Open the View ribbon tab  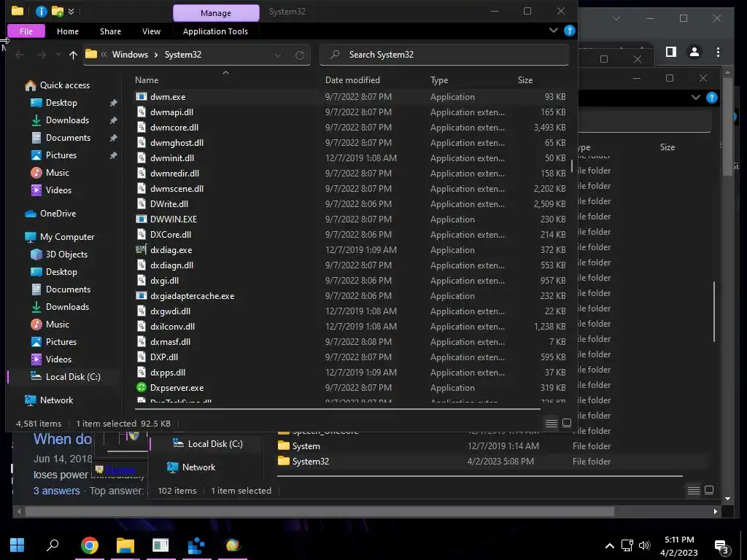(x=151, y=31)
